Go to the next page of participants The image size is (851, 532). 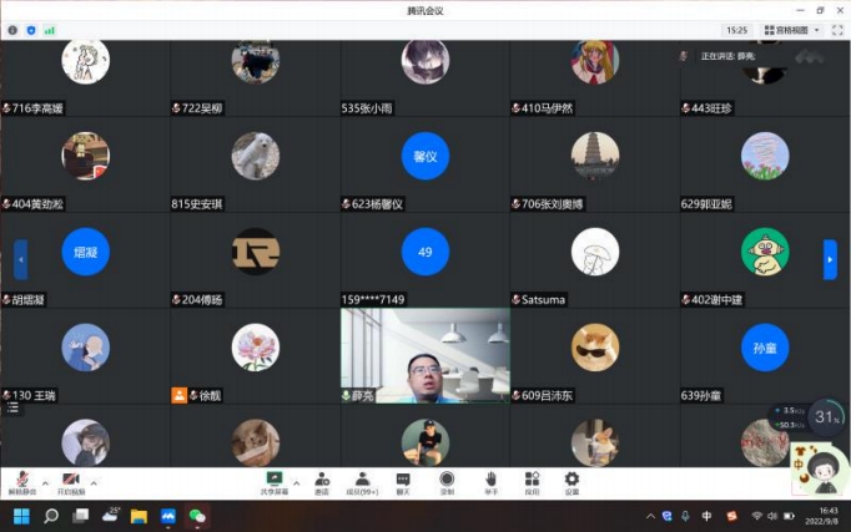[x=829, y=260]
